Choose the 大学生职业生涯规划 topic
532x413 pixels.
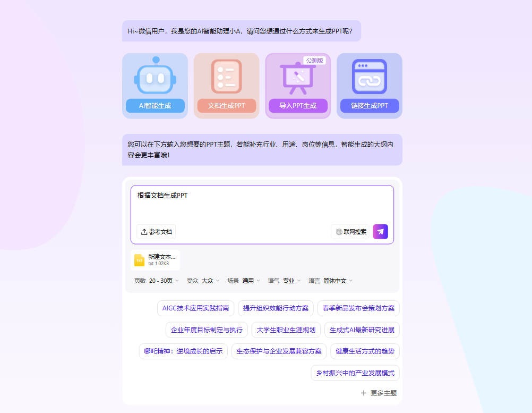tap(286, 330)
